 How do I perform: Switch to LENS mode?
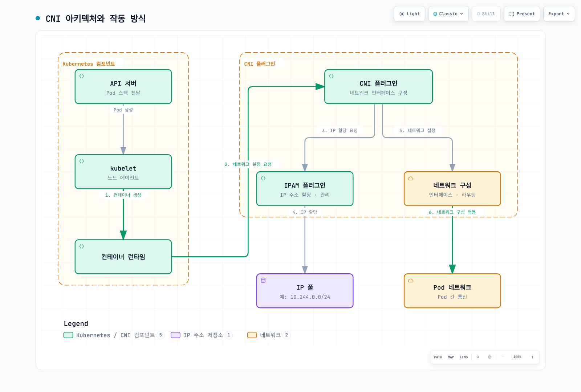pos(464,357)
